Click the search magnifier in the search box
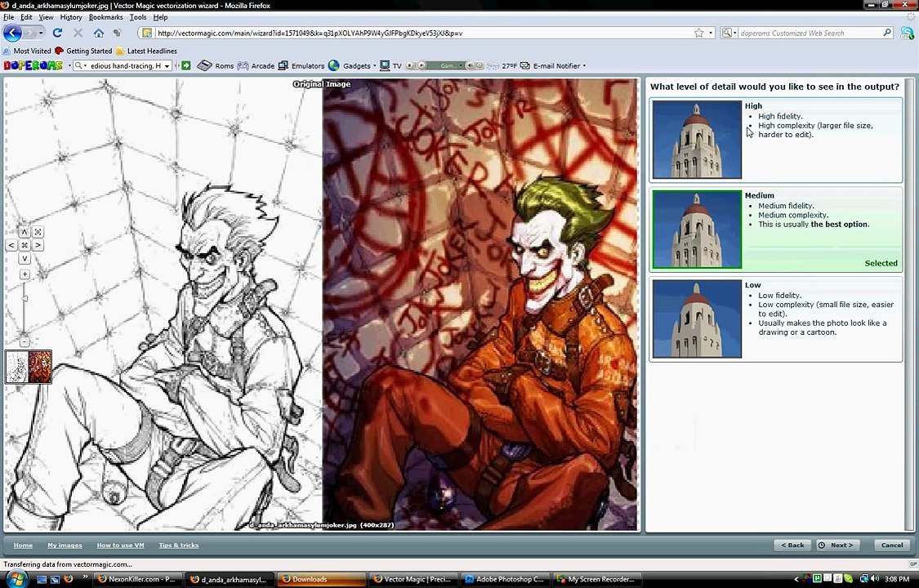The width and height of the screenshot is (919, 588). [x=887, y=33]
